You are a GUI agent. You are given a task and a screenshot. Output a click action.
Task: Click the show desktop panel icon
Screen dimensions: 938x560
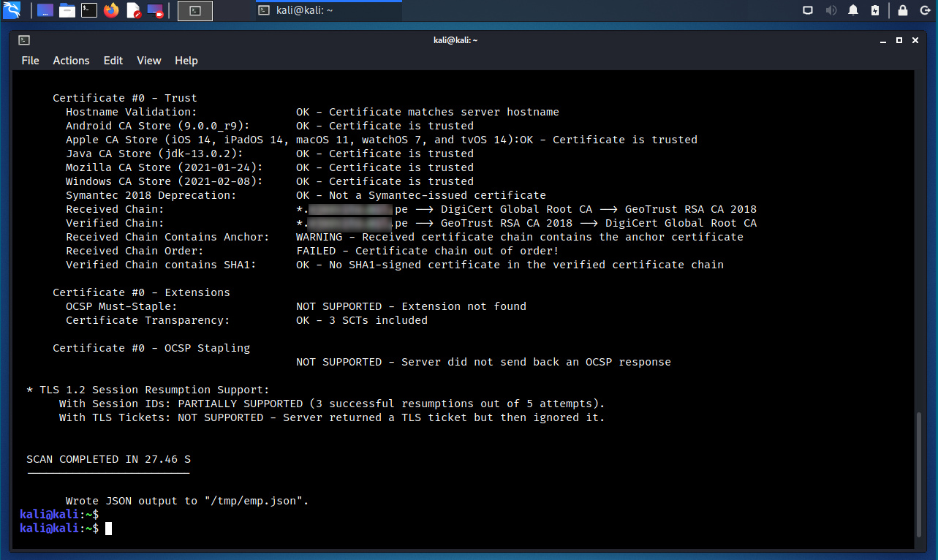(x=45, y=10)
